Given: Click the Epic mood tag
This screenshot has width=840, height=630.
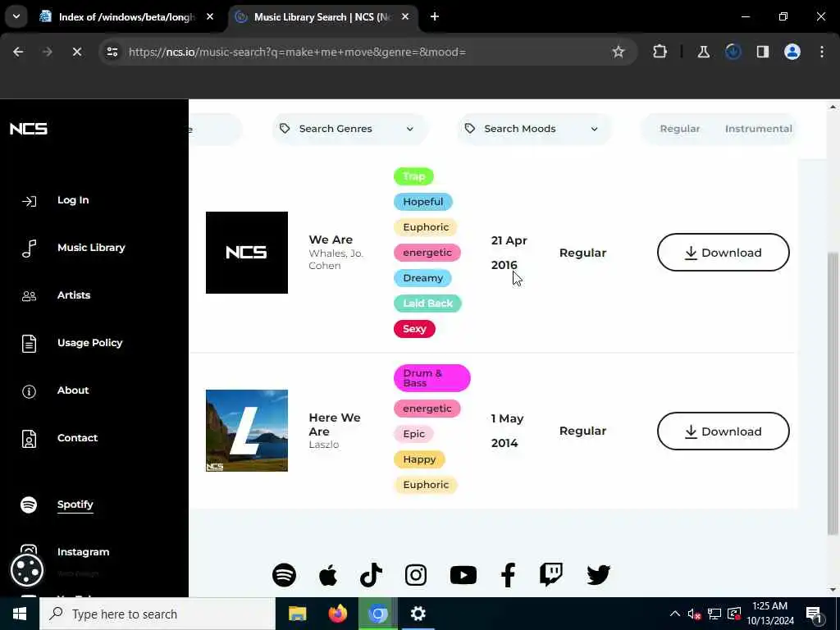Looking at the screenshot, I should pos(413,434).
